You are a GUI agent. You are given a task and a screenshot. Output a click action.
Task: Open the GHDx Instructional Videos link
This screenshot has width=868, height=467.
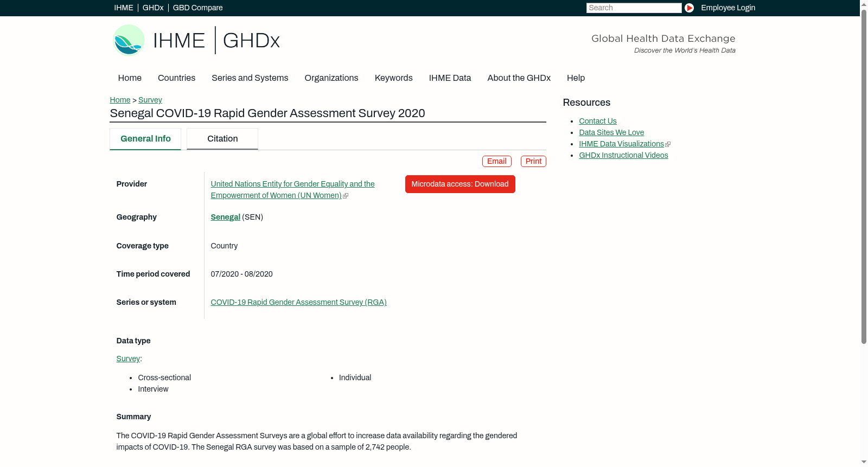click(623, 155)
